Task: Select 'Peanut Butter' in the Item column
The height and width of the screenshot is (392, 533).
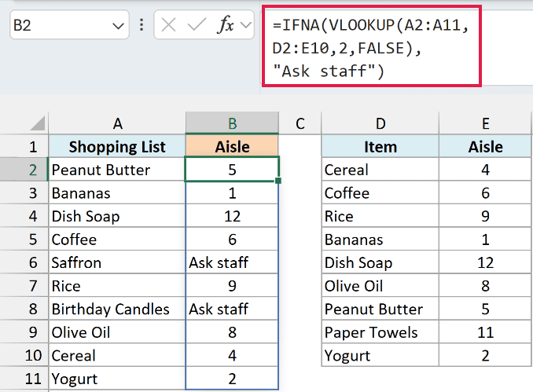Action: point(380,309)
